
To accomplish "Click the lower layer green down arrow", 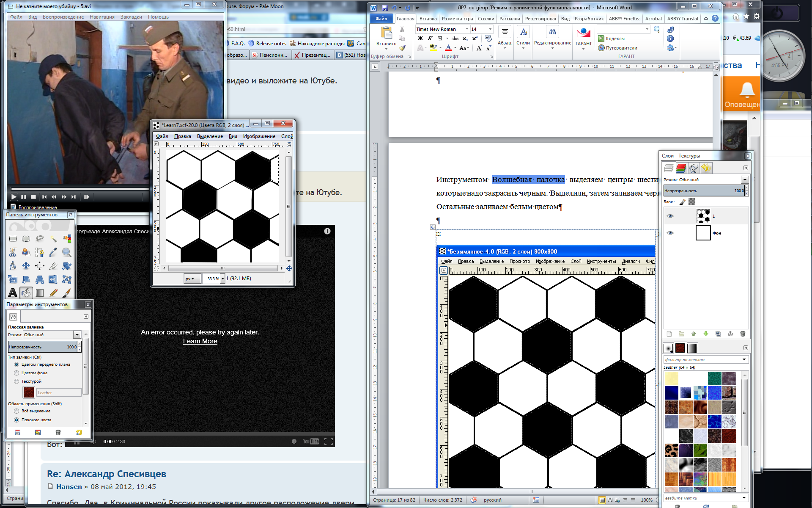I will click(706, 334).
